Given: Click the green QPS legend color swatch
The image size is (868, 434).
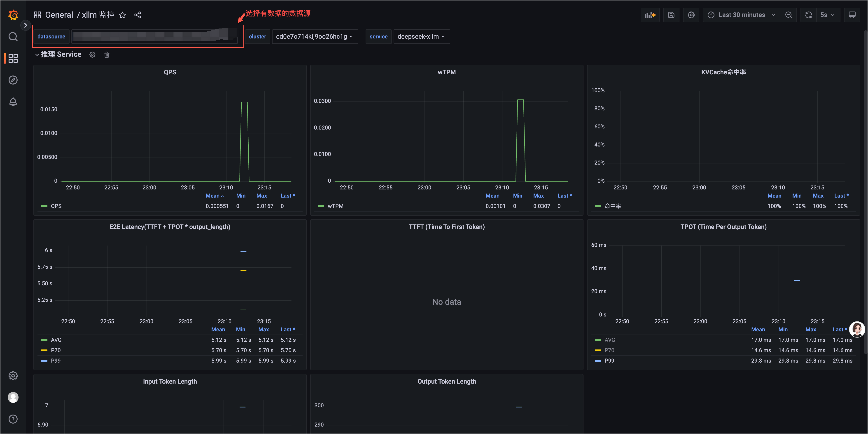Looking at the screenshot, I should (44, 206).
